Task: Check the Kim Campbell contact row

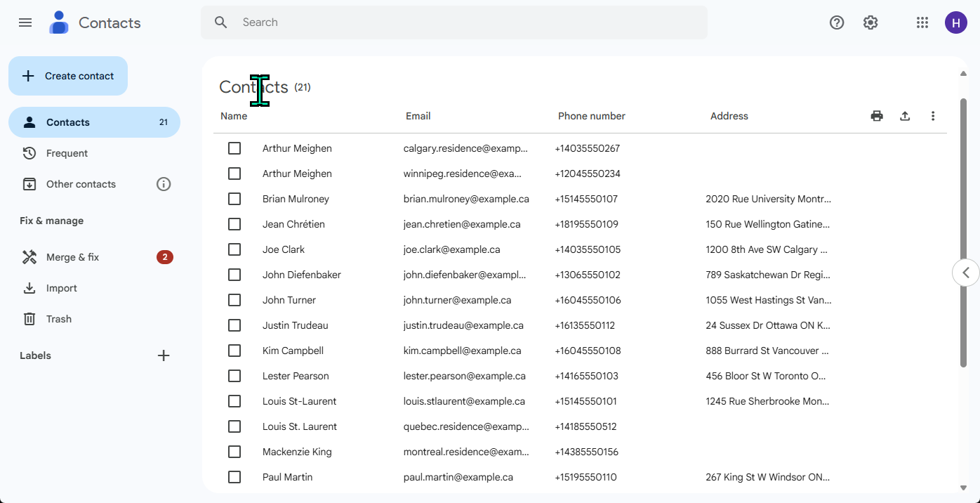Action: click(x=234, y=351)
